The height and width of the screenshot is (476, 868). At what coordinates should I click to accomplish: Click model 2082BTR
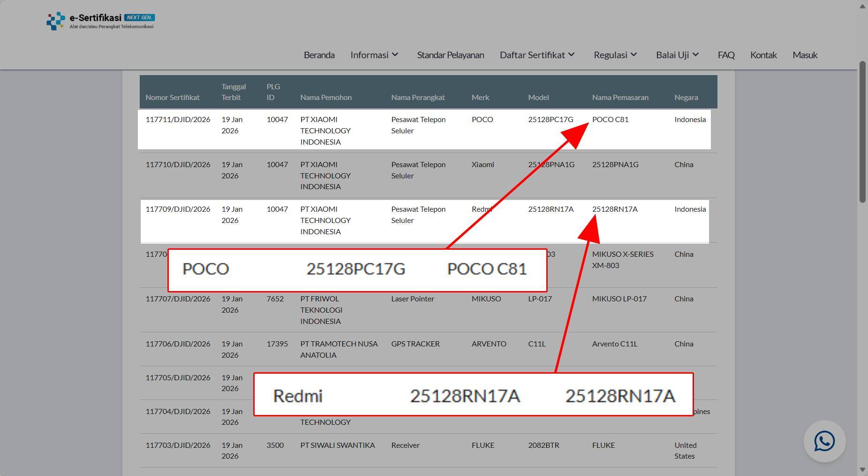coord(543,445)
